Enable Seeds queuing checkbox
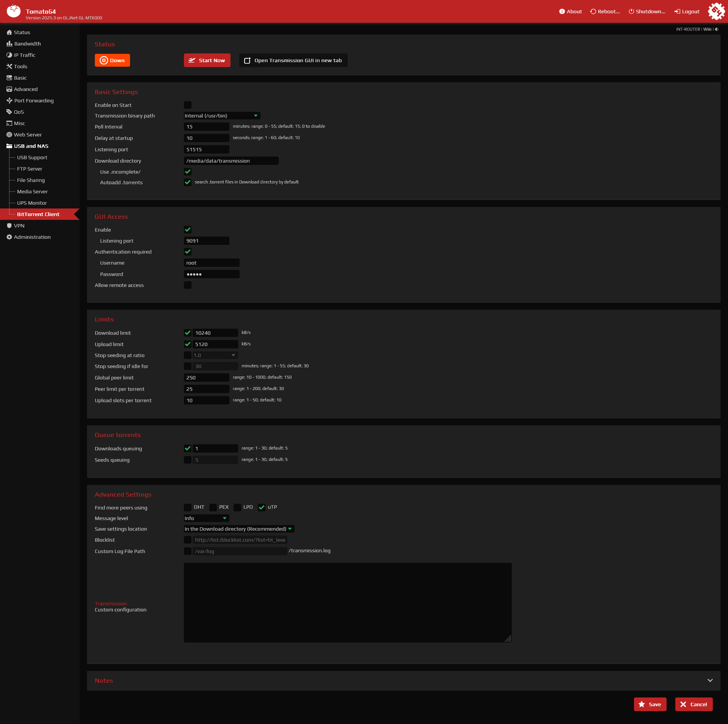728x724 pixels. tap(187, 460)
